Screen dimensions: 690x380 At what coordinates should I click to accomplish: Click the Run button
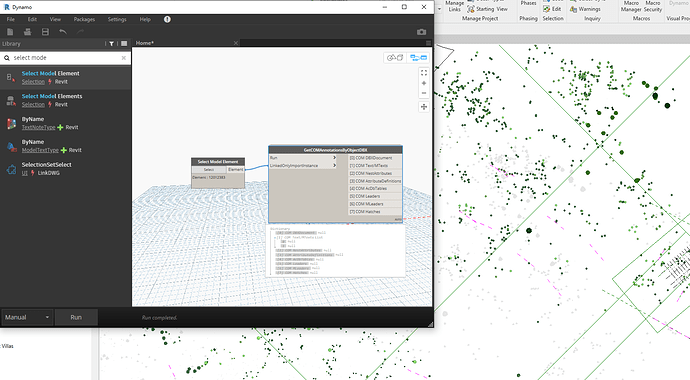pos(76,317)
